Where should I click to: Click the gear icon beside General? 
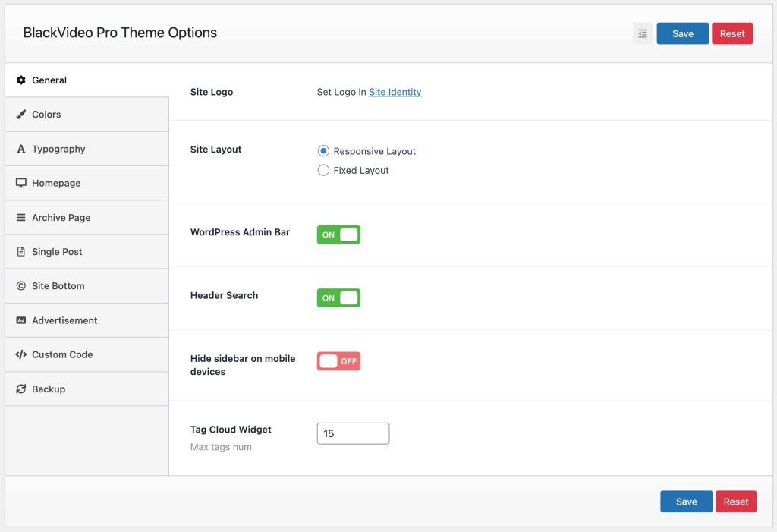20,80
